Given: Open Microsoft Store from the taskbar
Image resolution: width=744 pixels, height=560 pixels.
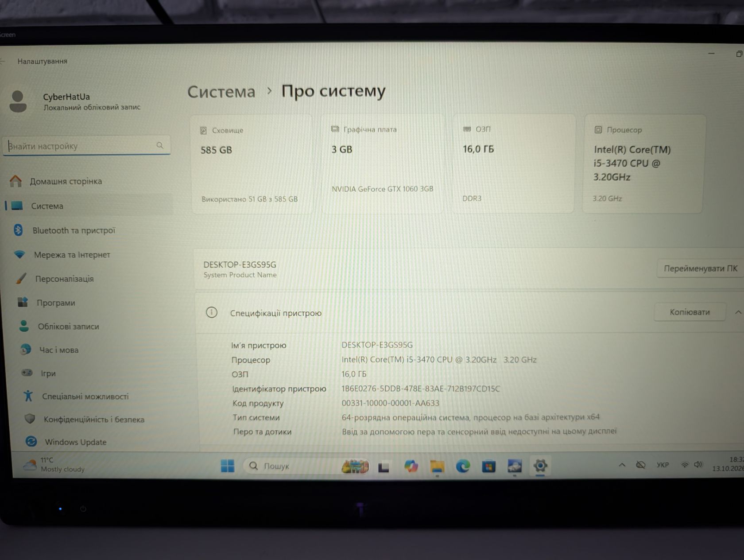Looking at the screenshot, I should coord(488,466).
